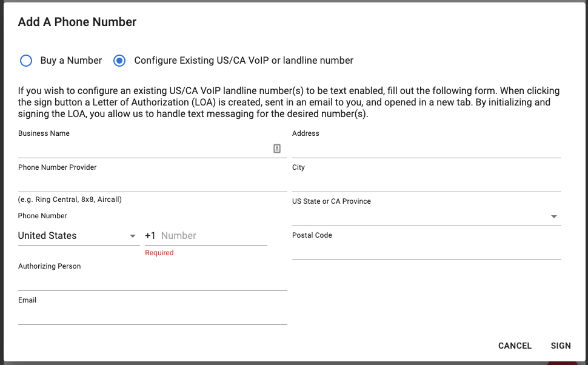Focus the Business Name input field
The width and height of the screenshot is (588, 365).
[x=145, y=149]
